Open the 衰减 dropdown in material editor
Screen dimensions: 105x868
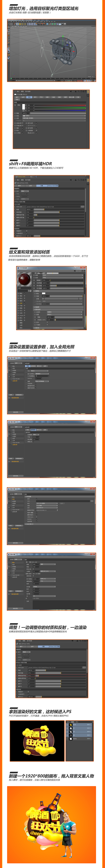[63, 278]
